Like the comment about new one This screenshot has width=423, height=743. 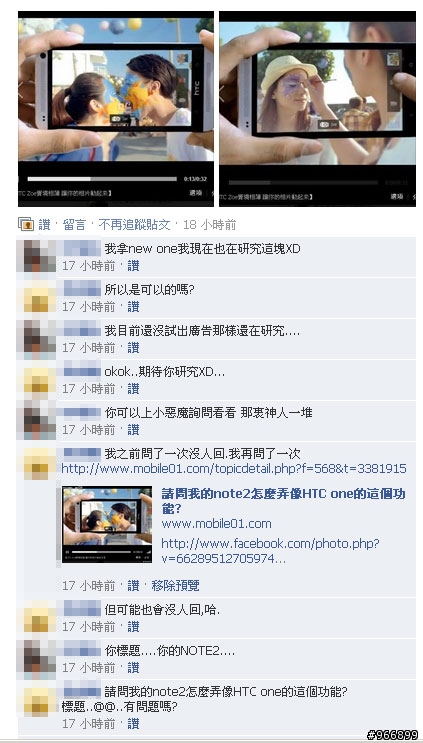(x=134, y=265)
